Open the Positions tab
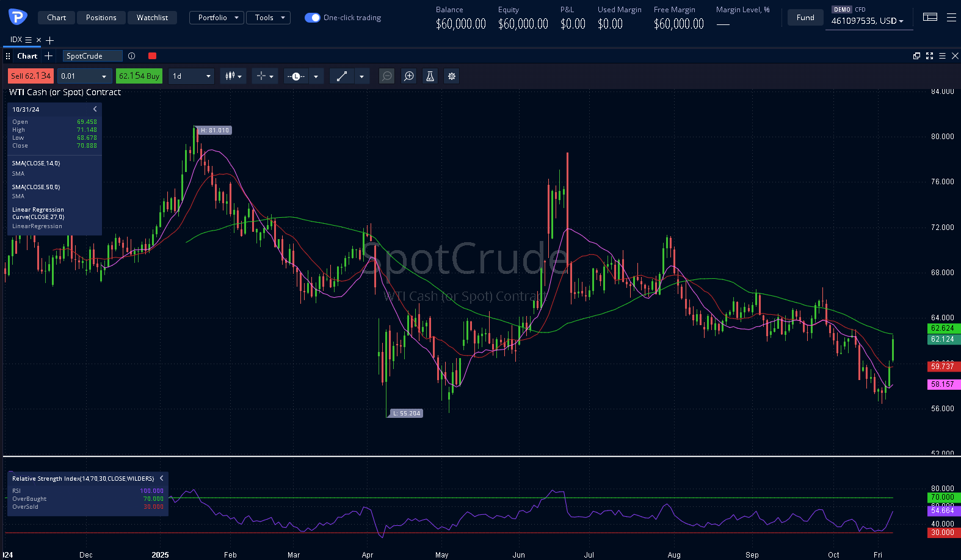 (101, 18)
